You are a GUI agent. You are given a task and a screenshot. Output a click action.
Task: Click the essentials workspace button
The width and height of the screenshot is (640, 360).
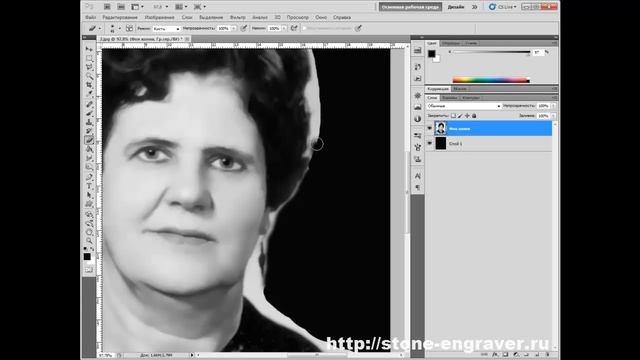click(410, 7)
